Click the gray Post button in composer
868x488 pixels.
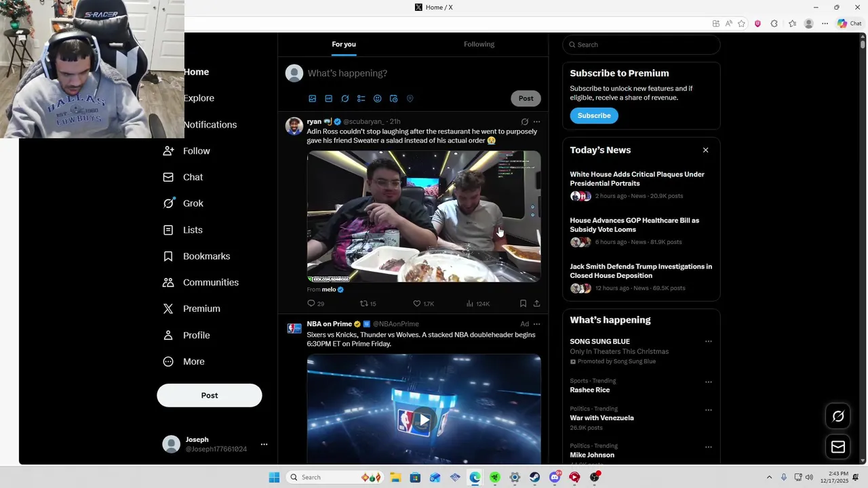526,98
